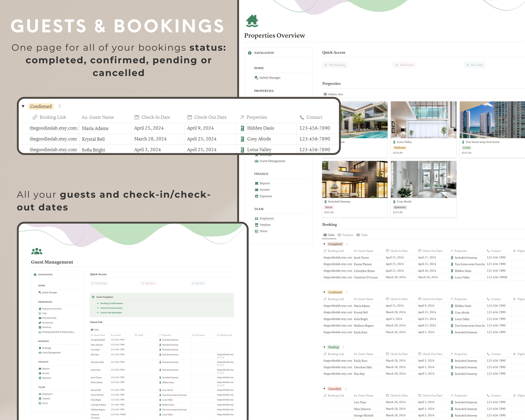
Task: Click New Guest button on Guest Management page
Action: (x=148, y=283)
